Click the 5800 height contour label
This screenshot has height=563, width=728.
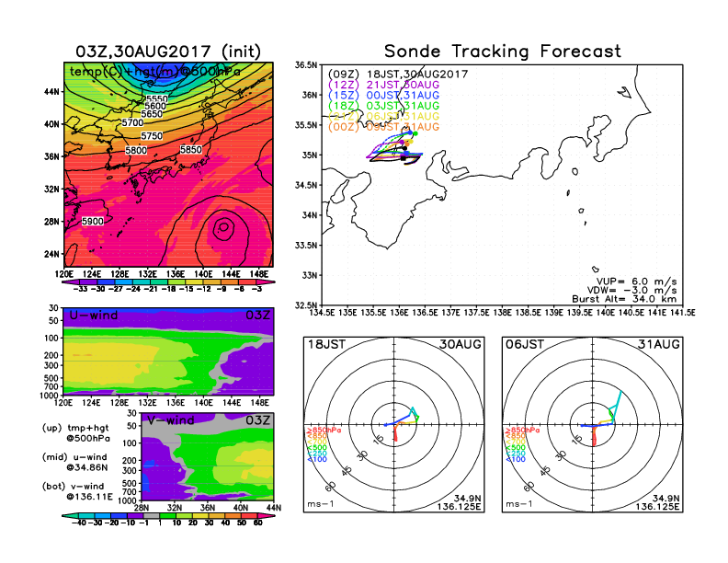point(136,150)
